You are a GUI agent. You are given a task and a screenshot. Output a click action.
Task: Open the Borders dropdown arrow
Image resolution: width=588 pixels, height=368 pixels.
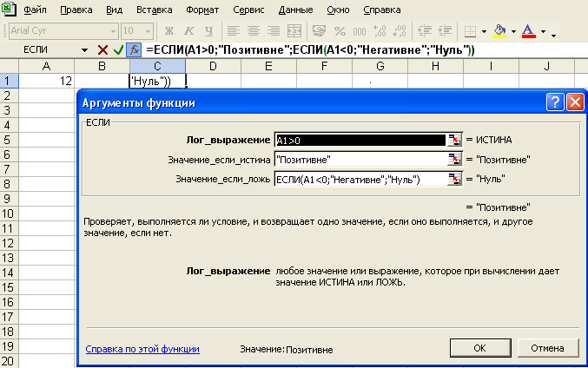click(x=484, y=31)
